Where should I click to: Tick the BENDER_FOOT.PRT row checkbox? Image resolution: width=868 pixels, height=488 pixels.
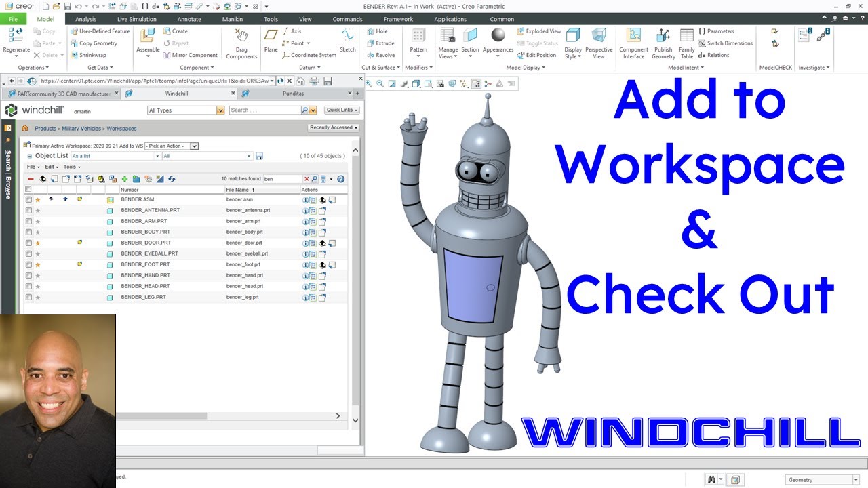pos(28,265)
